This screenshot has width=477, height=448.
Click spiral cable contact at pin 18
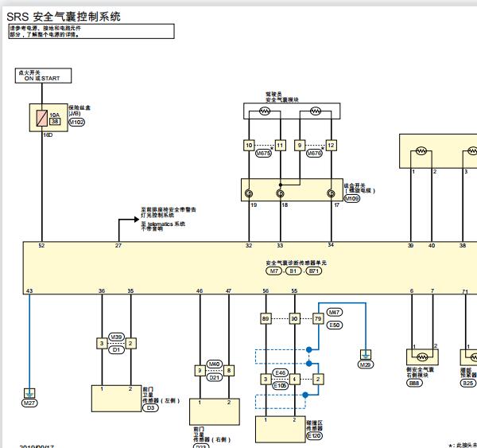tap(280, 193)
